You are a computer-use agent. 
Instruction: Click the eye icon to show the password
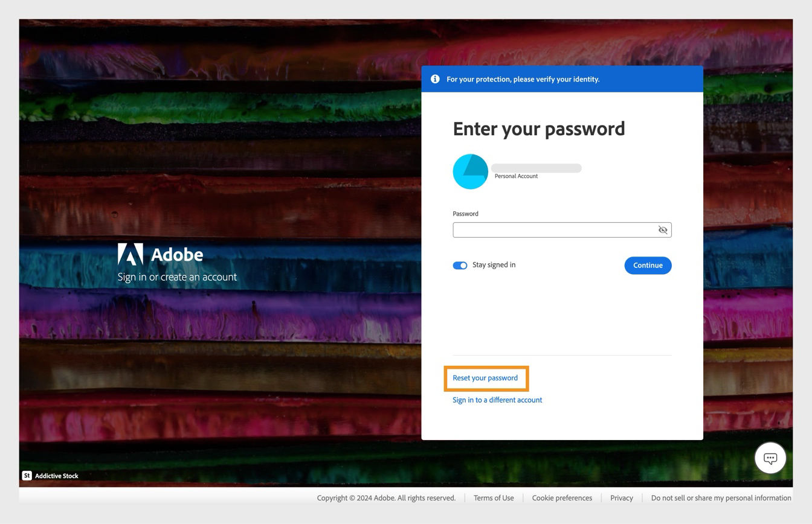coord(662,229)
